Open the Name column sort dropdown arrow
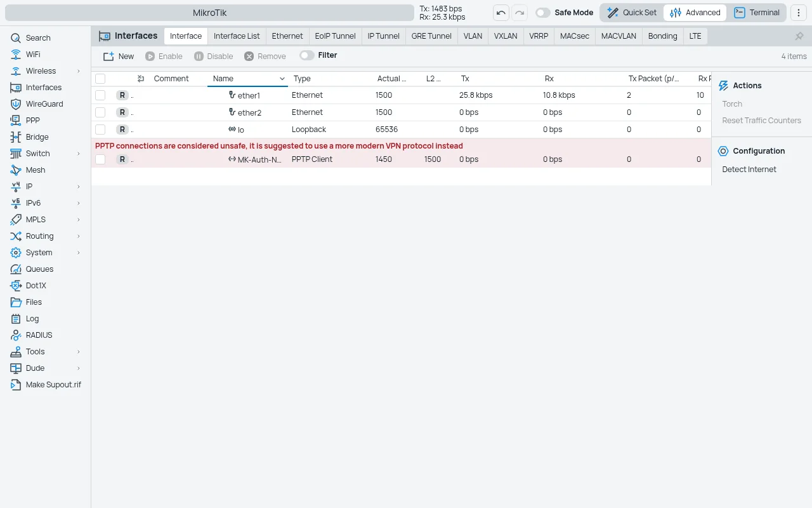812x508 pixels. [282, 79]
